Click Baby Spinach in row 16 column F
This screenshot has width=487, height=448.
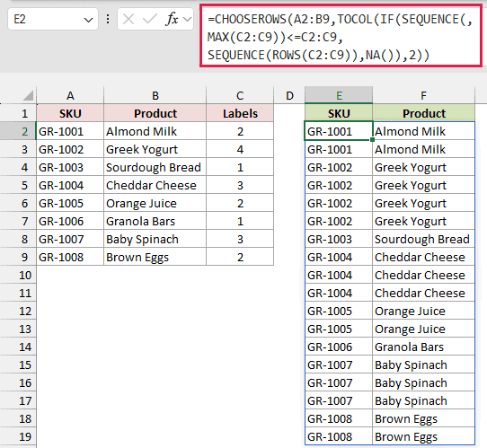pyautogui.click(x=423, y=382)
